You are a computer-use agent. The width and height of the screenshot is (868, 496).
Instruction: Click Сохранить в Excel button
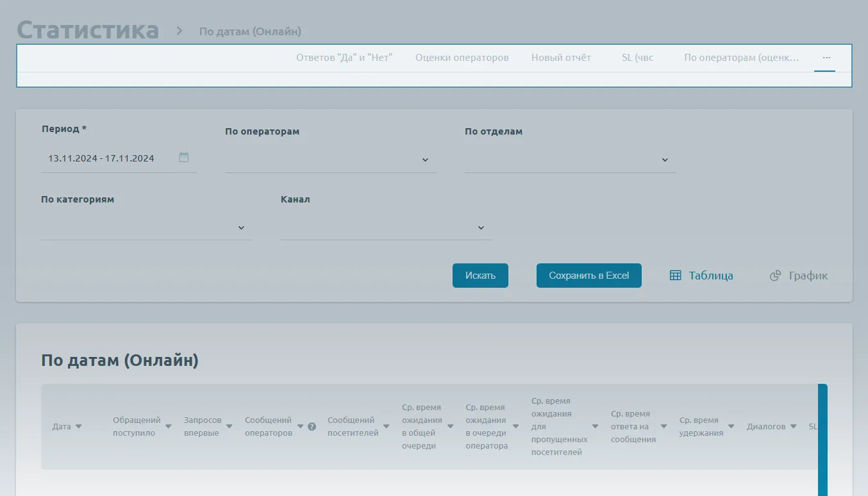(x=588, y=276)
